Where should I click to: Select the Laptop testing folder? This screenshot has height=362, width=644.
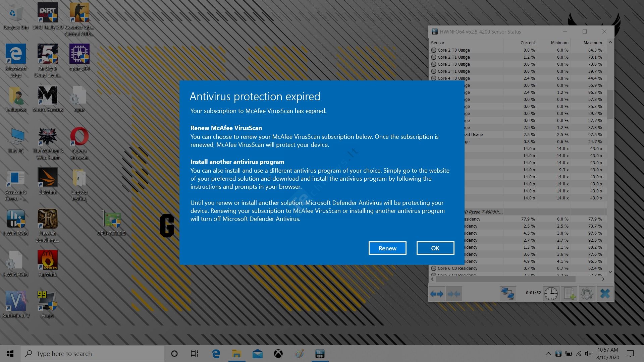tap(79, 185)
